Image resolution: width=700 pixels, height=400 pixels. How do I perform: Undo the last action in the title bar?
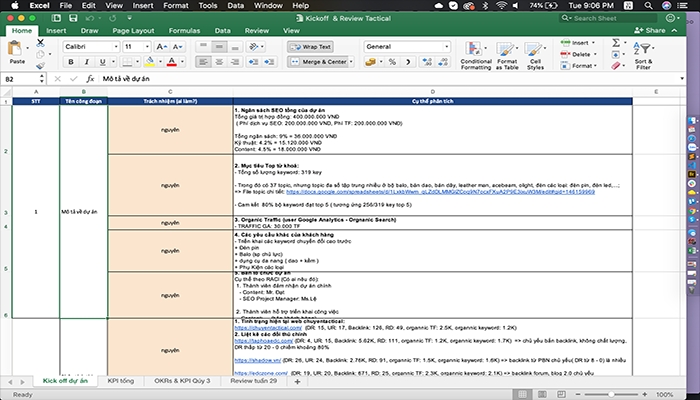tap(90, 18)
